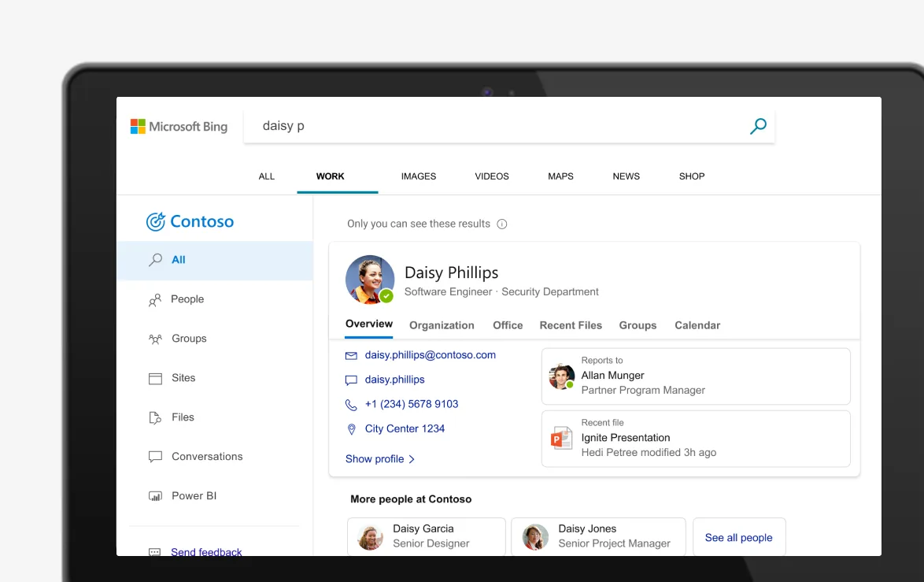Click the chat bubble icon beside daisy.phillips
The width and height of the screenshot is (924, 582).
pyautogui.click(x=351, y=380)
